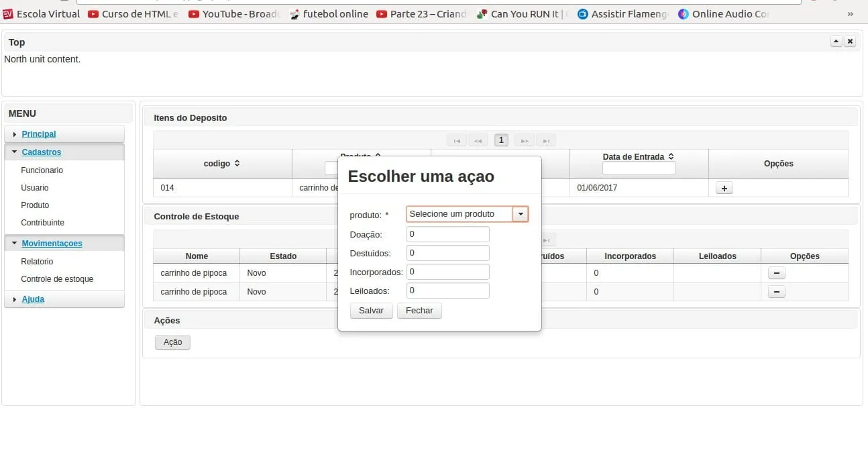Click the Salvar button
Image resolution: width=868 pixels, height=463 pixels.
pos(371,311)
